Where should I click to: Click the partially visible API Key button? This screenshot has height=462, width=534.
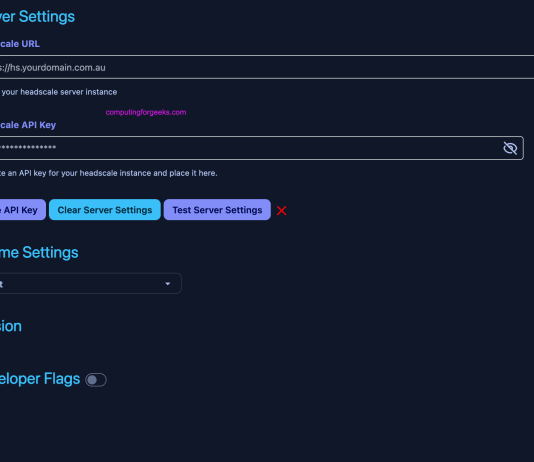point(22,210)
